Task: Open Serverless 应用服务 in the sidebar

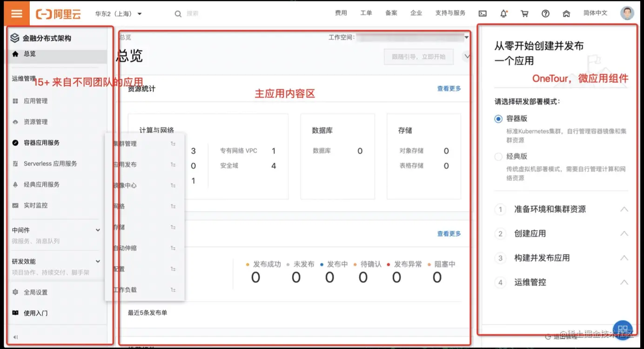Action: click(50, 164)
